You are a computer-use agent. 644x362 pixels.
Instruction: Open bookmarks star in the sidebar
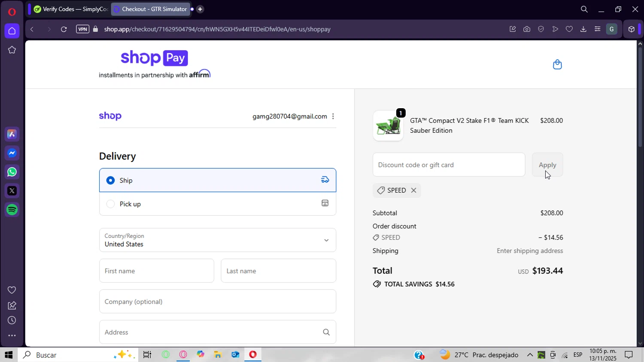(12, 50)
